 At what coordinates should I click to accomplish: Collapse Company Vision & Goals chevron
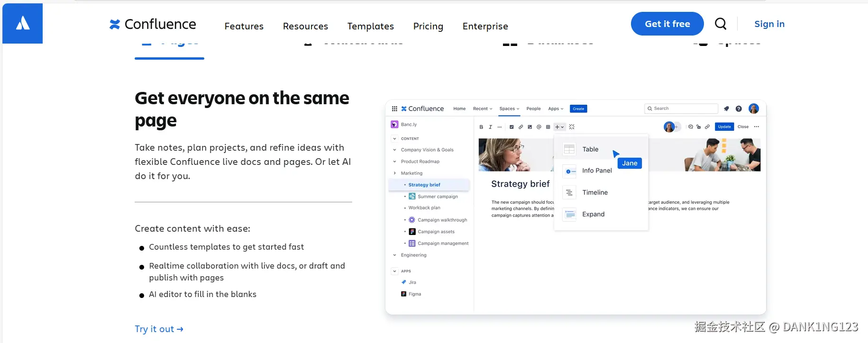coord(394,150)
